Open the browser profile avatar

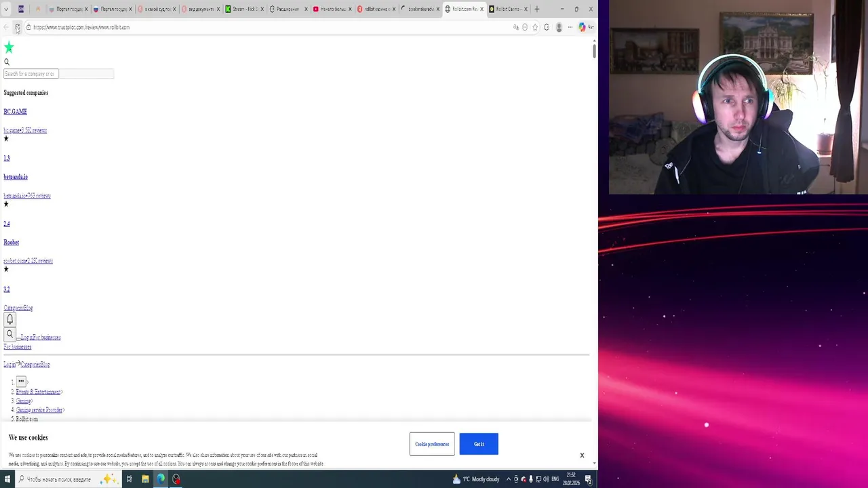click(559, 27)
